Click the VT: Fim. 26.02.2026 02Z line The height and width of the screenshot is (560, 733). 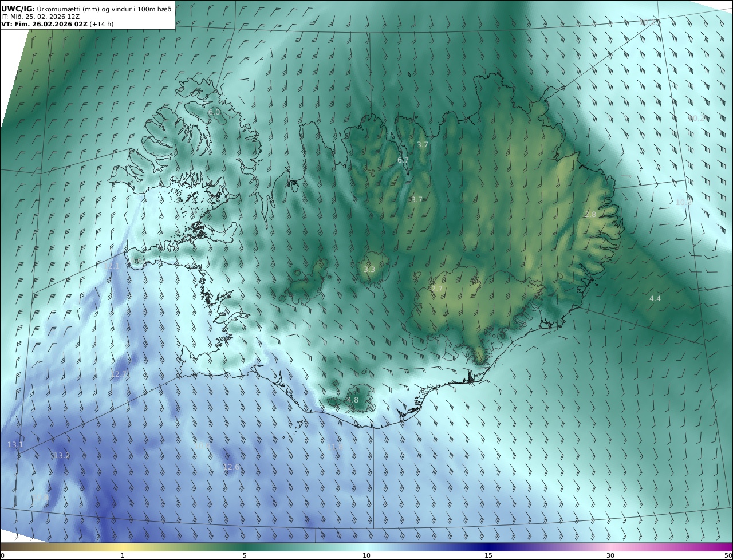tap(57, 24)
